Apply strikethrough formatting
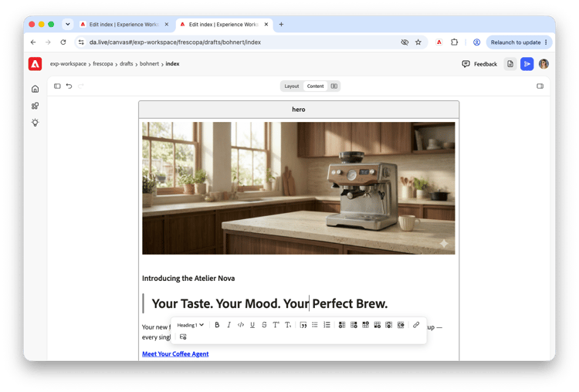The height and width of the screenshot is (392, 579). tap(264, 325)
